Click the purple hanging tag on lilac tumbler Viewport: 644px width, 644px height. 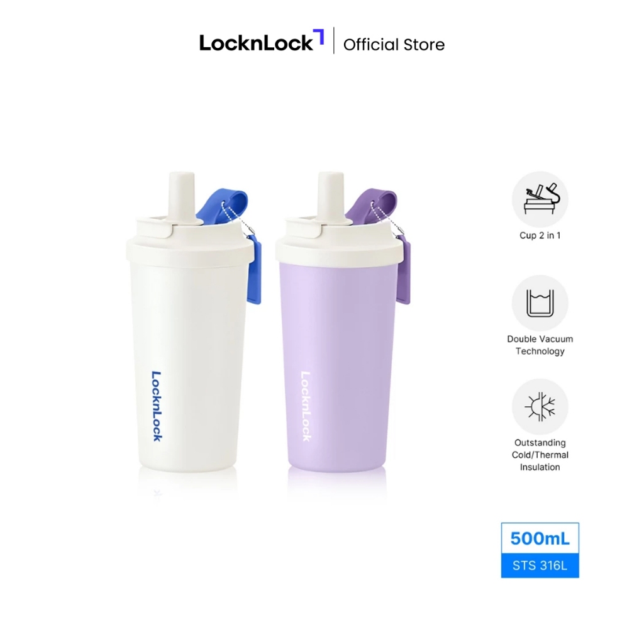coord(403,272)
